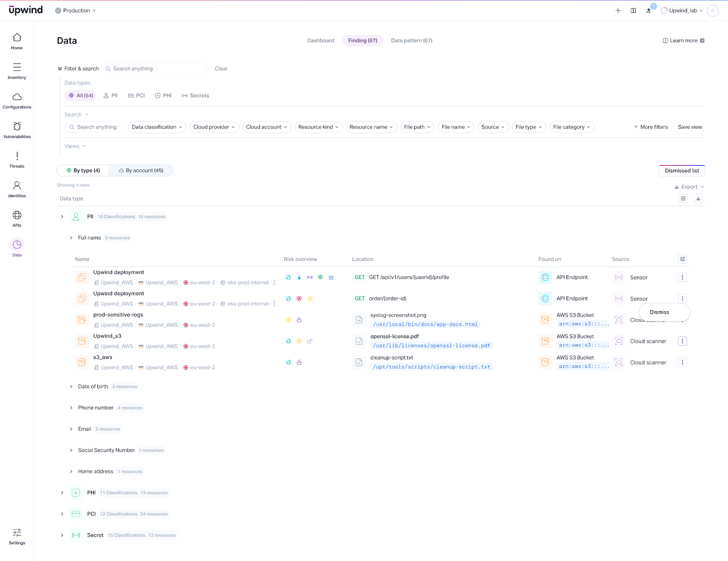Open three-dot menu for order/{order-id} row
Viewport: 728px width, 561px height.
coord(682,299)
